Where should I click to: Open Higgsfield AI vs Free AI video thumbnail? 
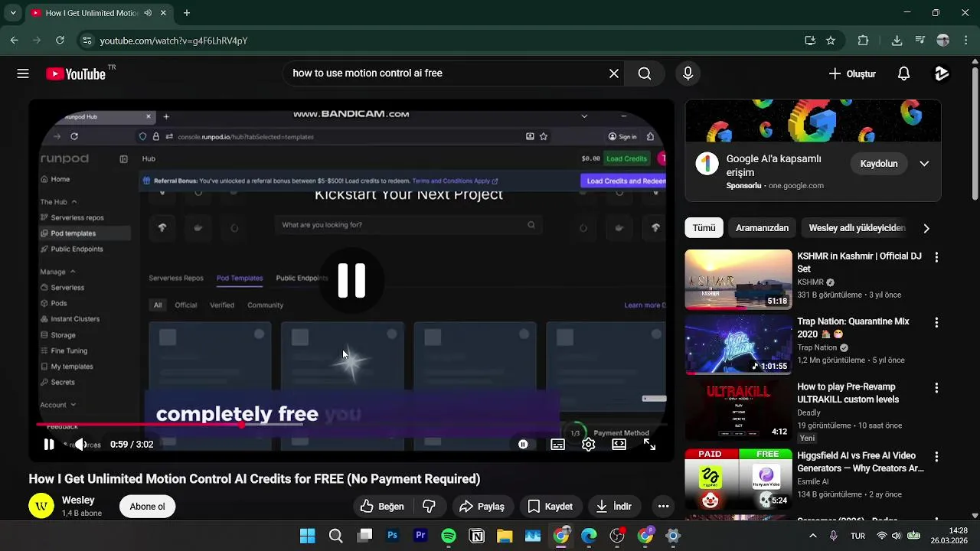coord(738,479)
